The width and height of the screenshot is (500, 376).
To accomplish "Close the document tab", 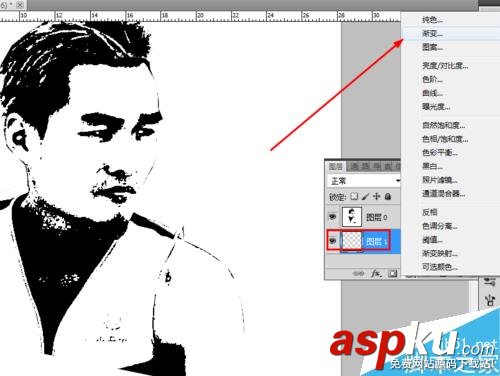I will 20,5.
